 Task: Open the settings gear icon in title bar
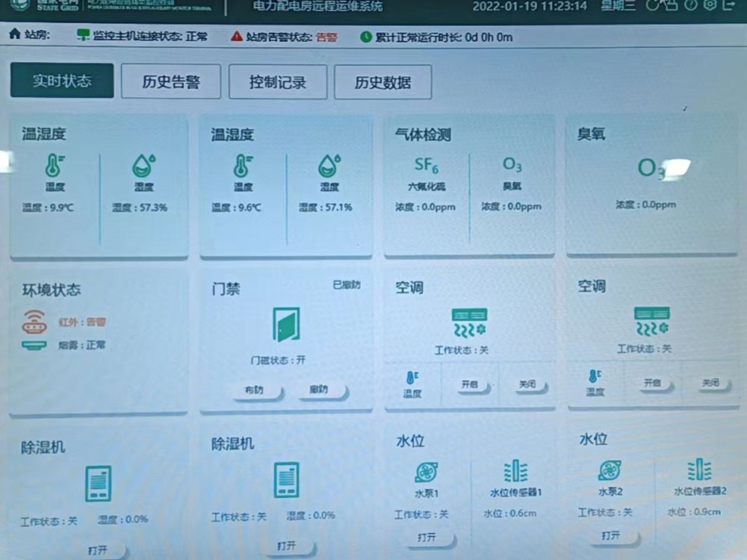point(710,4)
